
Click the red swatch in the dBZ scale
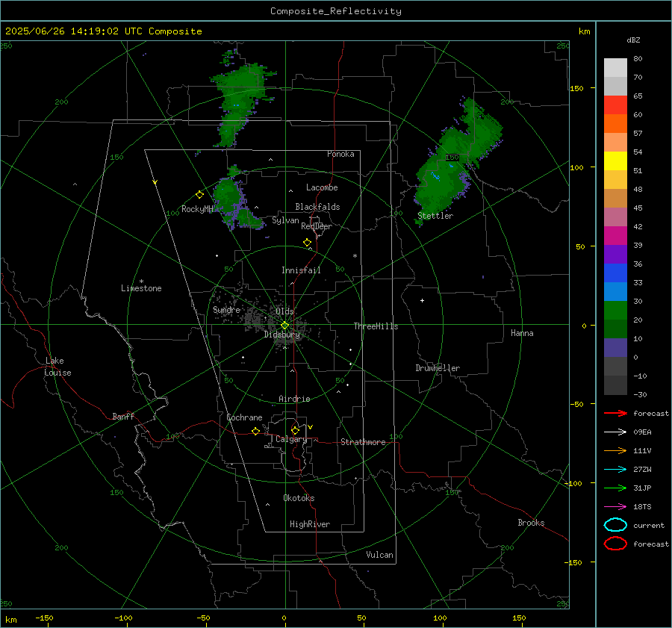[x=615, y=105]
